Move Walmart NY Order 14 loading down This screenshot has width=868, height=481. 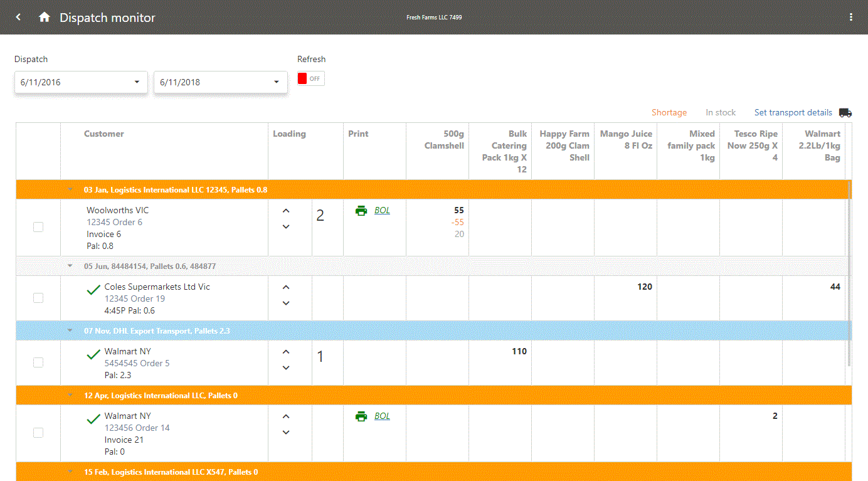pyautogui.click(x=286, y=433)
